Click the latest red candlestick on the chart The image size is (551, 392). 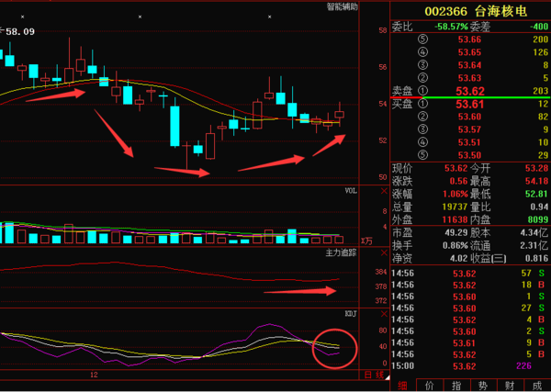click(339, 115)
